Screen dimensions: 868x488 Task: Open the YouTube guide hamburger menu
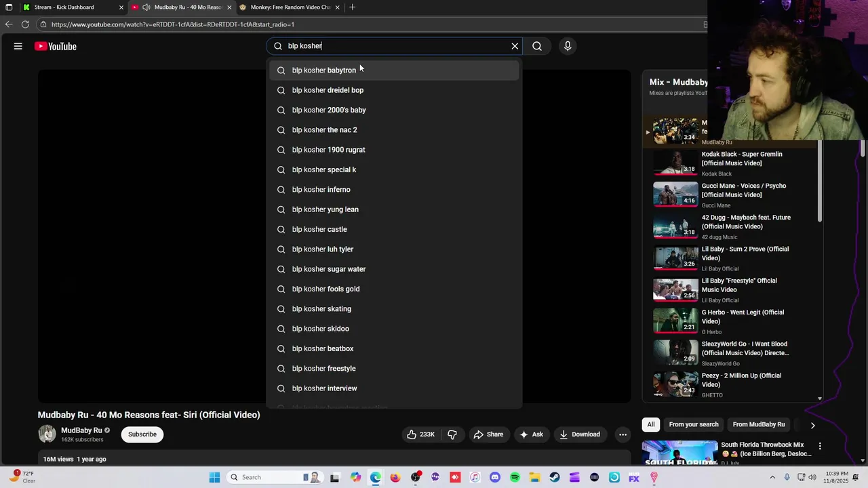click(18, 46)
